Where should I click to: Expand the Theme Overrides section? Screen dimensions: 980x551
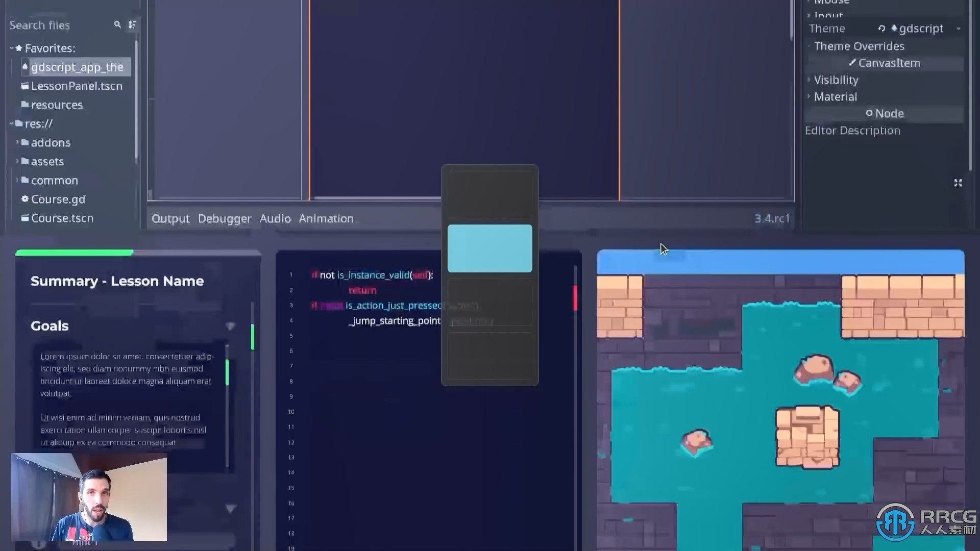pos(859,45)
